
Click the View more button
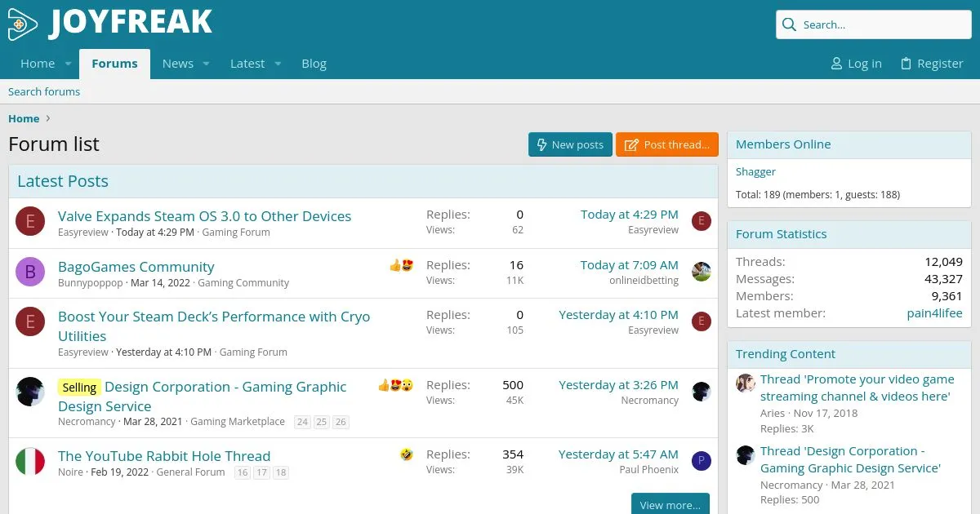[670, 504]
